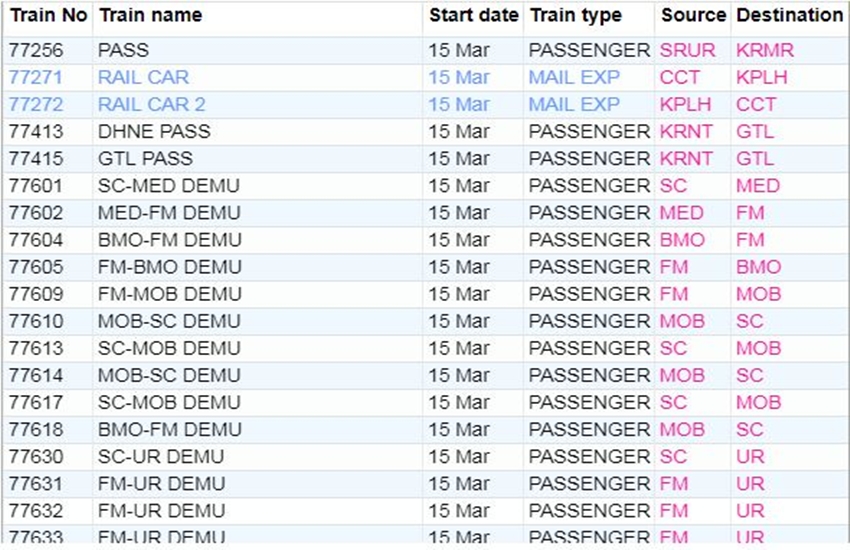850x550 pixels.
Task: Open train number 77272 link
Action: (35, 105)
